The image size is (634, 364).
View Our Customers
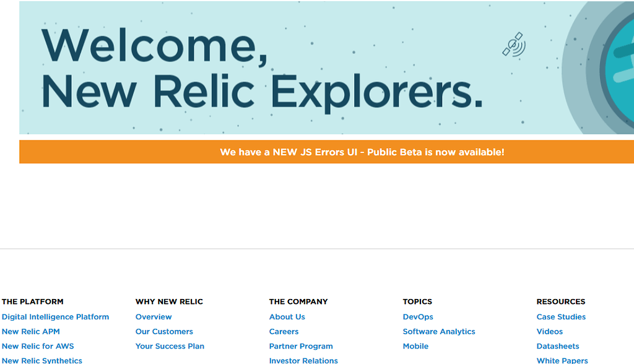164,331
